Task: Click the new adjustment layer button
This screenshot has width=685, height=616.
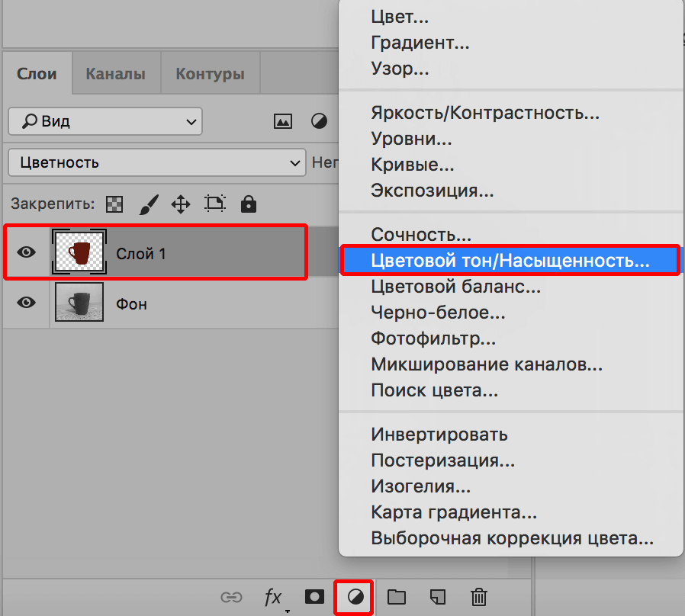Action: tap(354, 597)
